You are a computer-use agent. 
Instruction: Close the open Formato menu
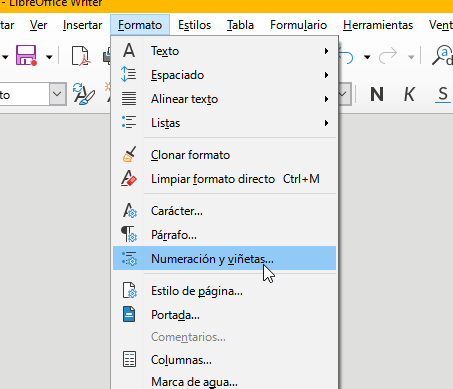pos(140,25)
